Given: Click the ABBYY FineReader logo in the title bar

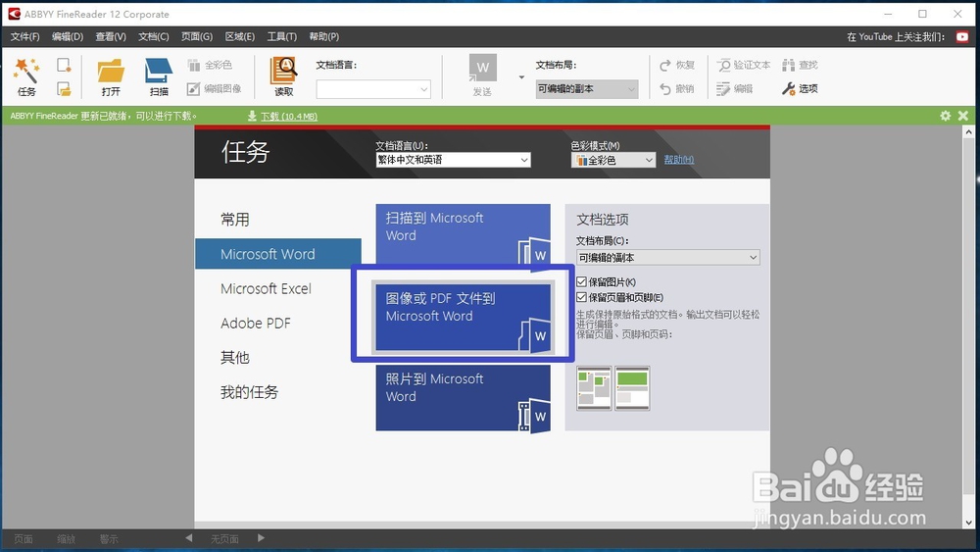Looking at the screenshot, I should (14, 14).
